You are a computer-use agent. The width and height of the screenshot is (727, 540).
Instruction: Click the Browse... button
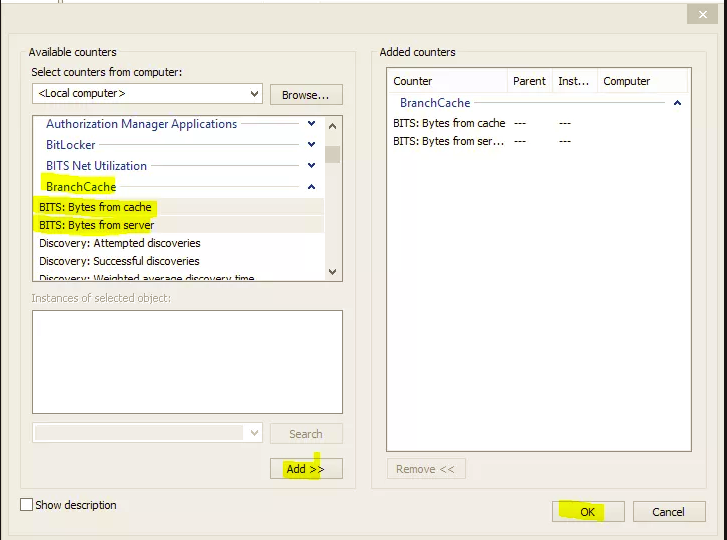tap(306, 95)
